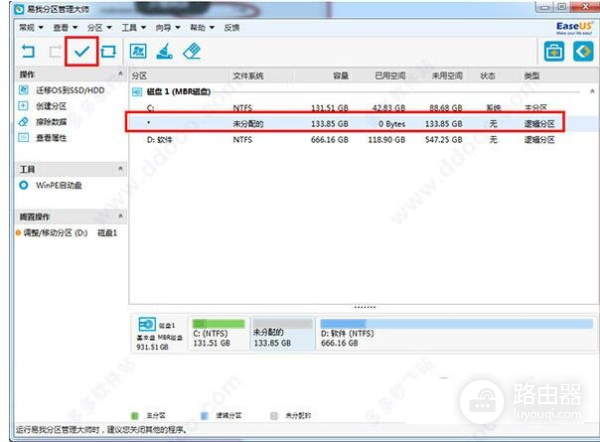Click the wipe data eraser toolbar icon
The image size is (600, 442).
tap(194, 50)
